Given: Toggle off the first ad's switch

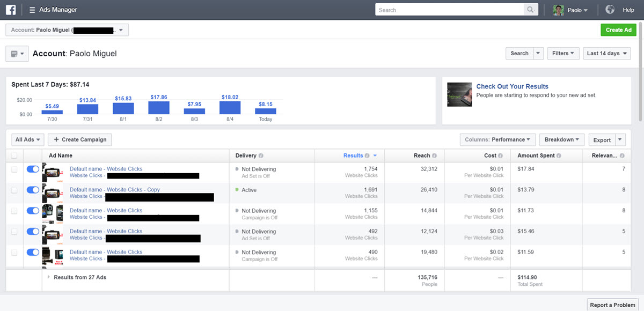Looking at the screenshot, I should pyautogui.click(x=33, y=169).
